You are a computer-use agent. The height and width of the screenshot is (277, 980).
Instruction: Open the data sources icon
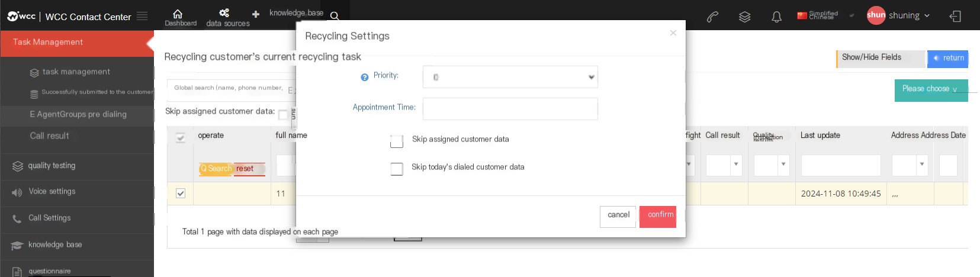[224, 13]
